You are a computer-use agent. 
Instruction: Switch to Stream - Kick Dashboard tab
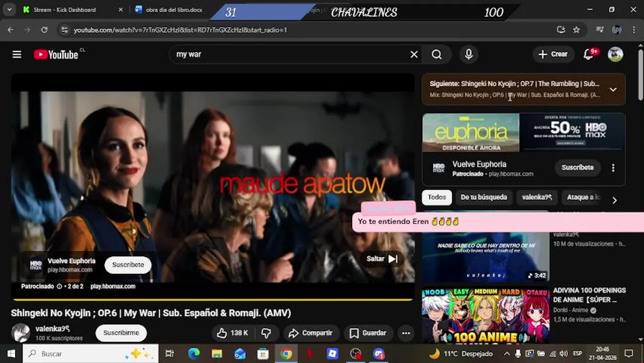click(65, 10)
